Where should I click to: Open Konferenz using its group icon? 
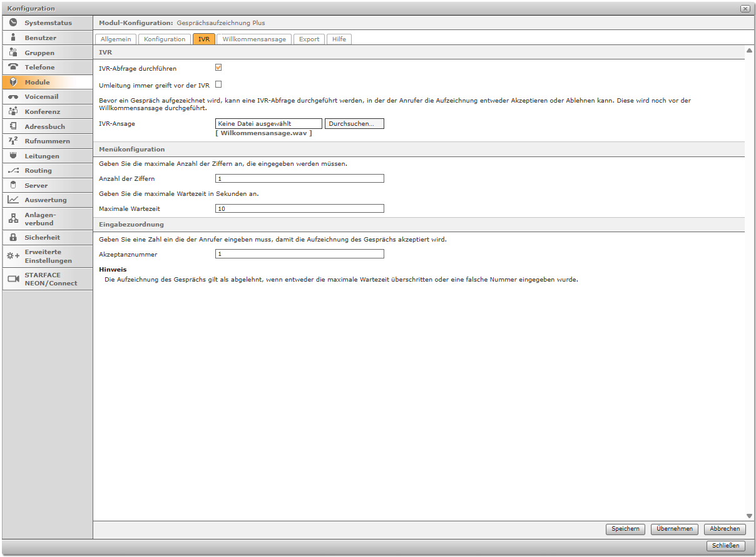point(13,111)
